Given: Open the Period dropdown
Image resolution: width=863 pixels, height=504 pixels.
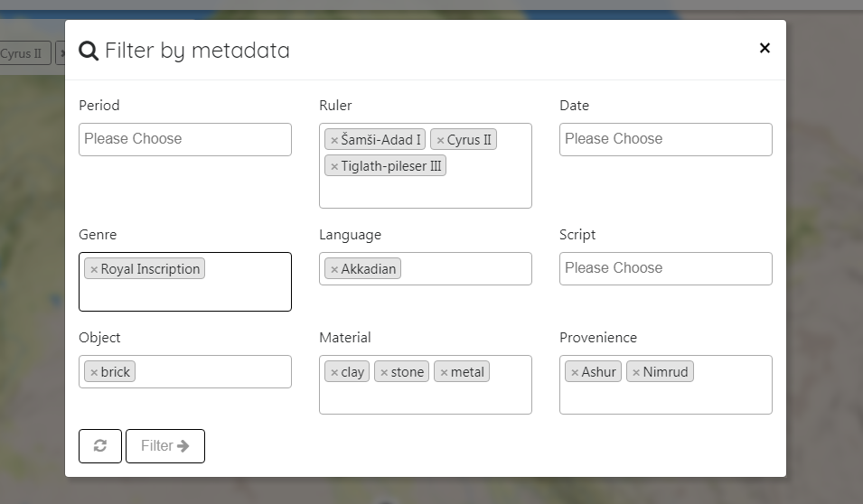Looking at the screenshot, I should (x=184, y=139).
